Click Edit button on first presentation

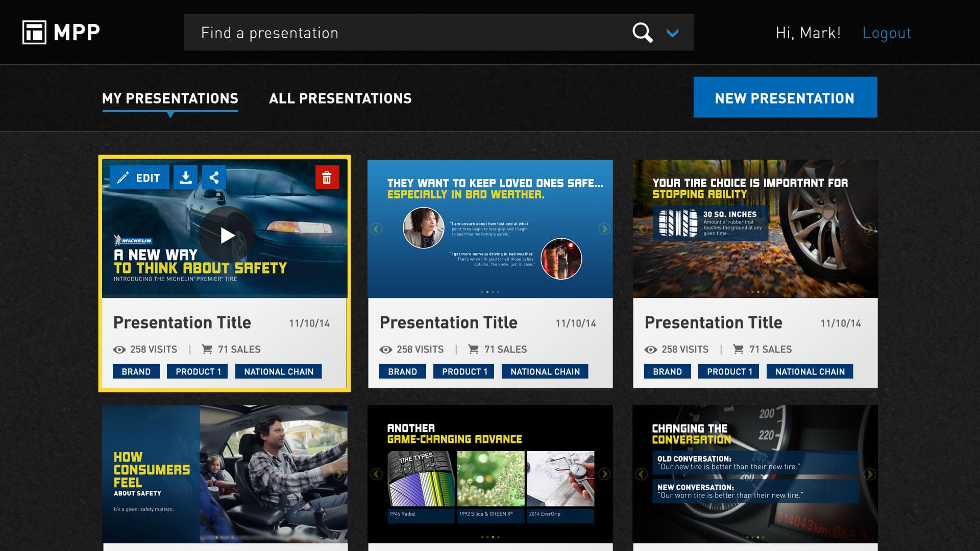[139, 178]
